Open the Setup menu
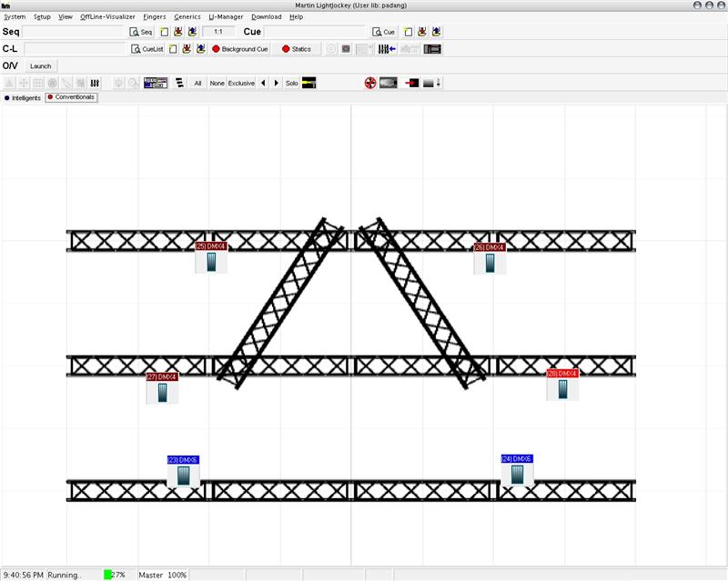Viewport: 728px width, 581px height. tap(42, 16)
